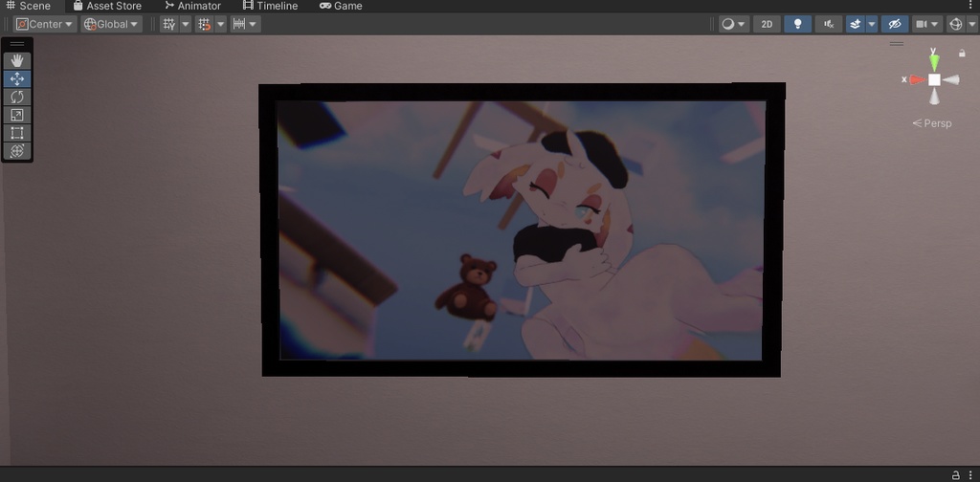Open the shading draw mode dropdown
Viewport: 980px width, 482px height.
(x=734, y=24)
